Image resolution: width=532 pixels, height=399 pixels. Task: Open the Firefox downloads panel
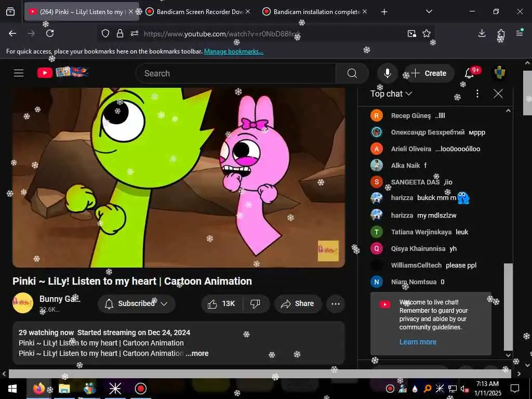[482, 33]
